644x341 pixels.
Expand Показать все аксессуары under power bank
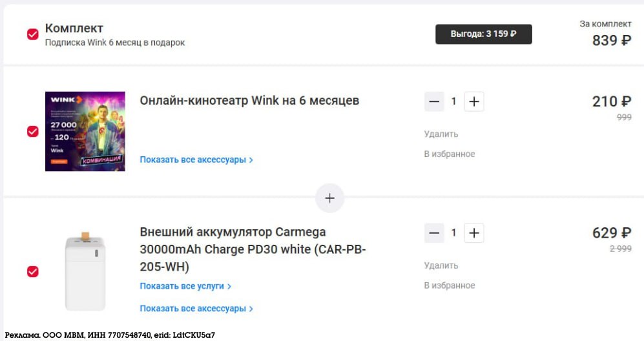[x=196, y=309]
